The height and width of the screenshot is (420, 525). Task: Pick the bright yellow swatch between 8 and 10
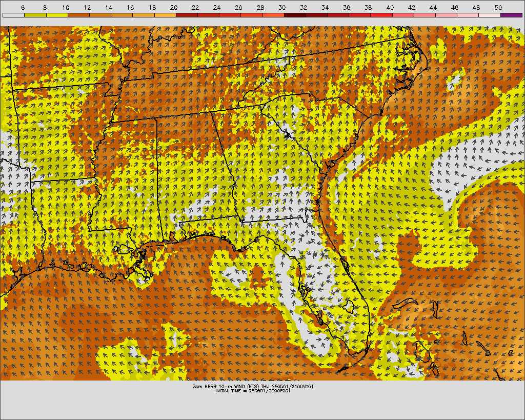point(57,15)
